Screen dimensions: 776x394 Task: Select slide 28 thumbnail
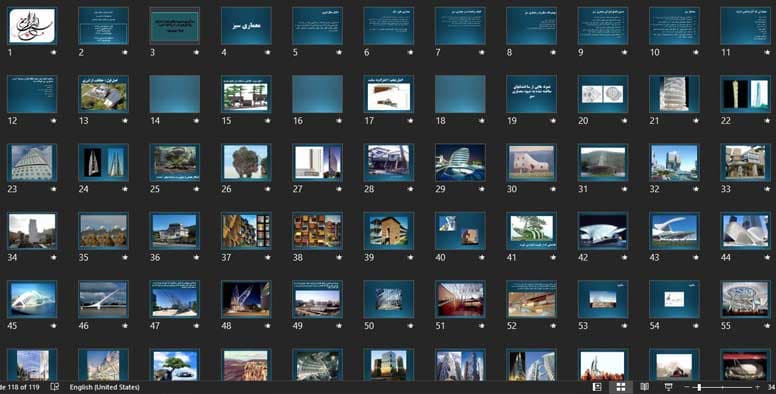point(389,162)
